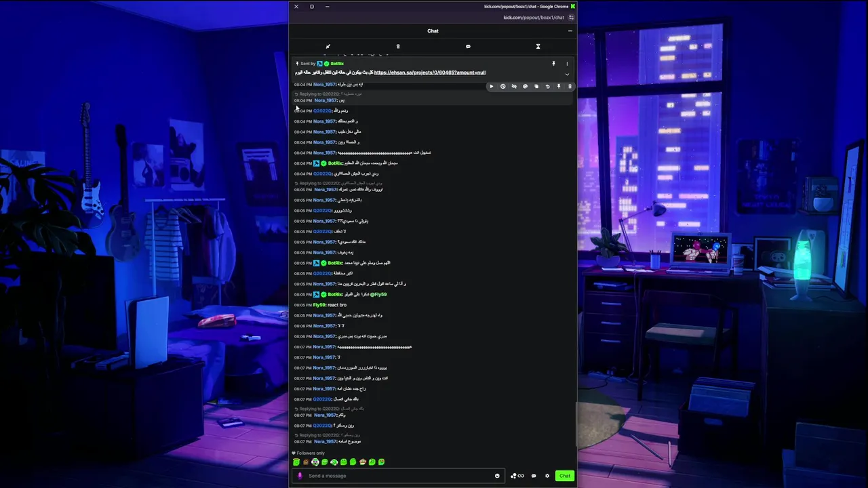
Task: Delete message using trash icon in message actions
Action: pos(570,87)
